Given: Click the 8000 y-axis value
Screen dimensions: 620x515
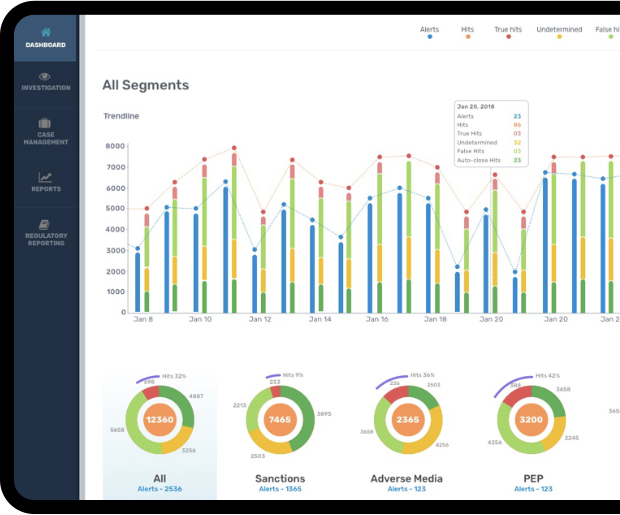Looking at the screenshot, I should pos(115,146).
